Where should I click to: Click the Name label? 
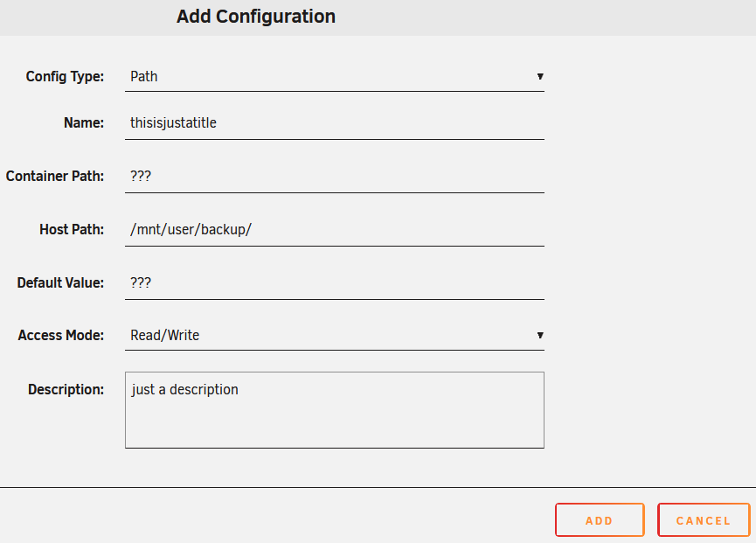tap(84, 123)
